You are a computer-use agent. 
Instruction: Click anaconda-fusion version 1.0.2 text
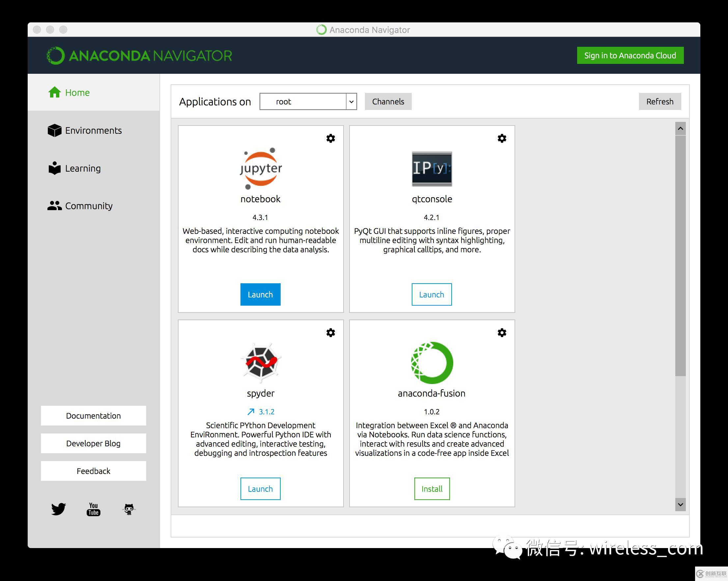pos(432,412)
